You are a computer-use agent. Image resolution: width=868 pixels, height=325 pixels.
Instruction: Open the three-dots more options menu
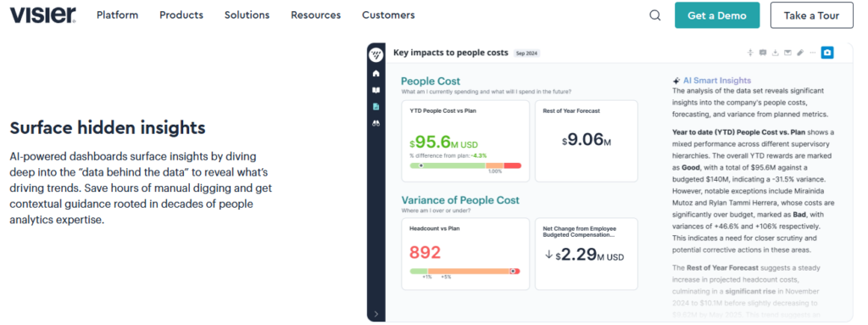pyautogui.click(x=813, y=53)
